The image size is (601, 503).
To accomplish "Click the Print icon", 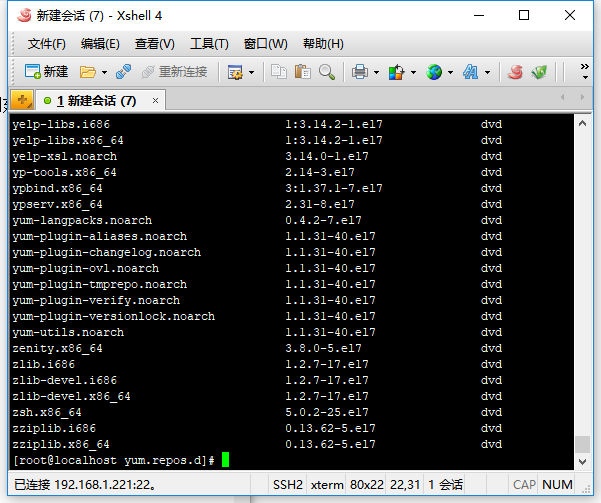I will (360, 72).
